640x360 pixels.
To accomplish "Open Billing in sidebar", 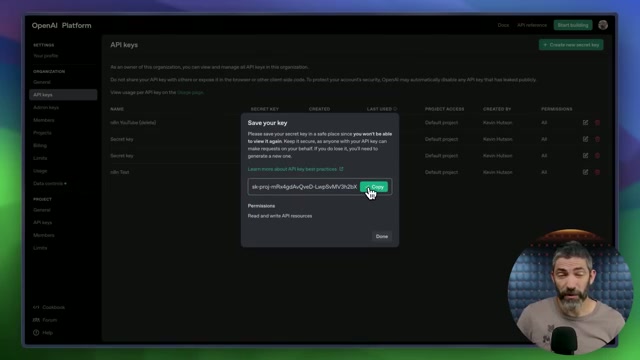I will click(40, 145).
